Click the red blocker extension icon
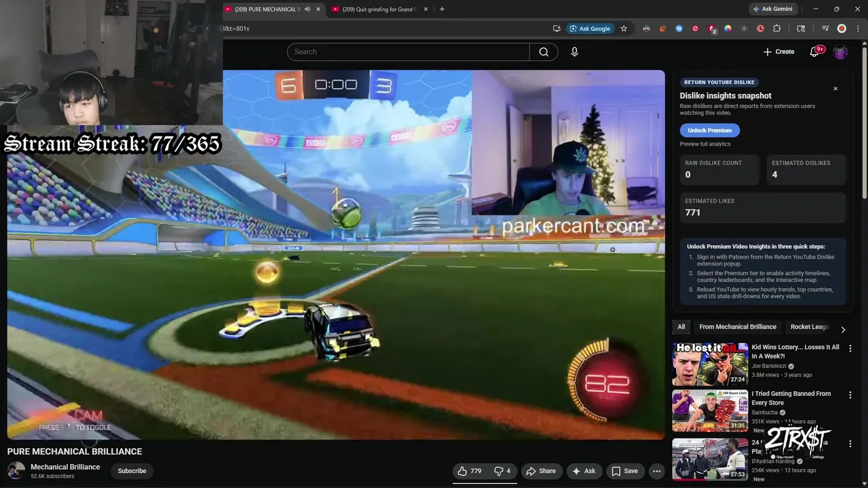 coord(695,28)
